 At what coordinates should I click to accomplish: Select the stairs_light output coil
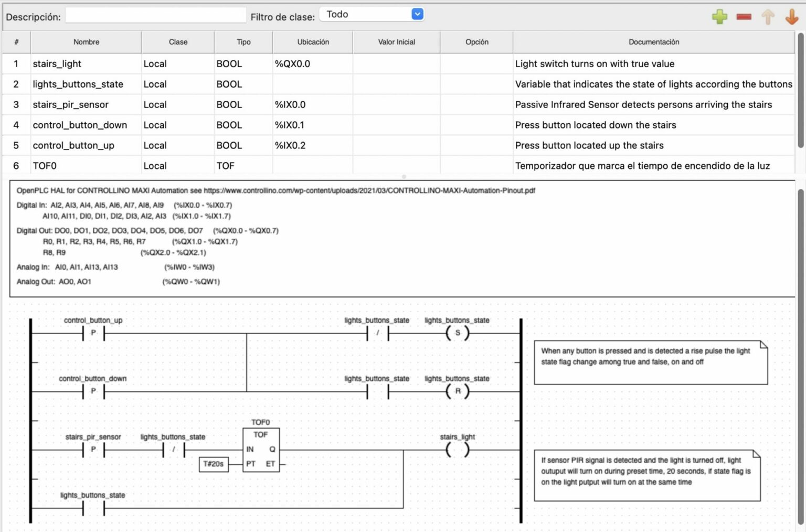(x=457, y=450)
